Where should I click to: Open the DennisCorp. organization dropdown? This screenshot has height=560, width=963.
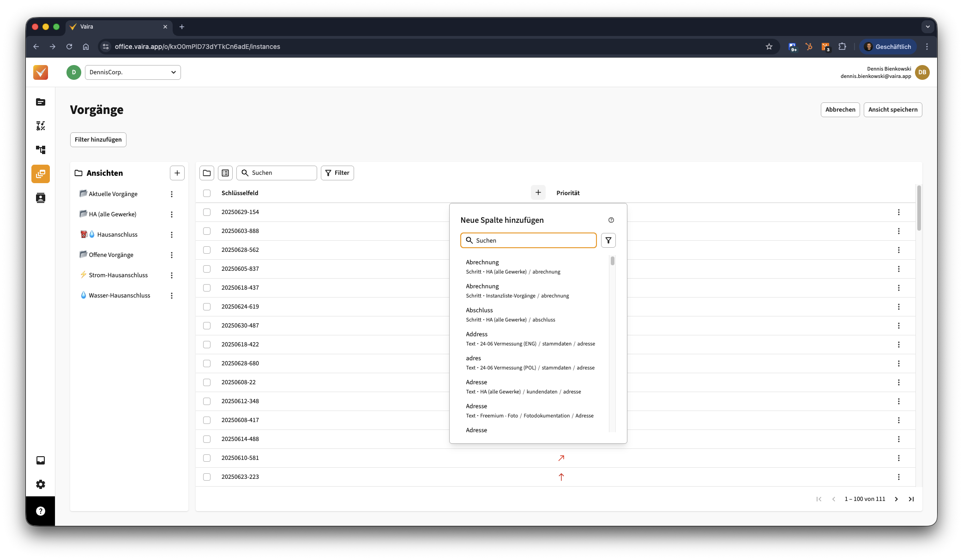point(133,72)
